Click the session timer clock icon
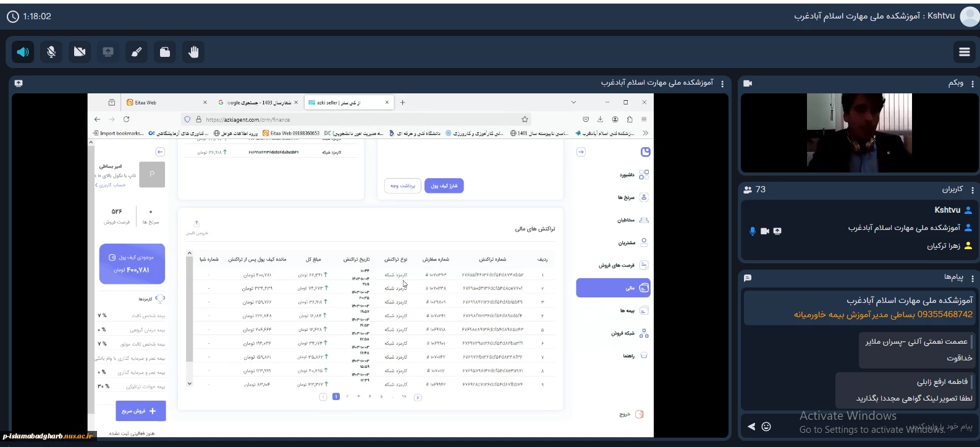Image resolution: width=980 pixels, height=447 pixels. pyautogui.click(x=12, y=17)
